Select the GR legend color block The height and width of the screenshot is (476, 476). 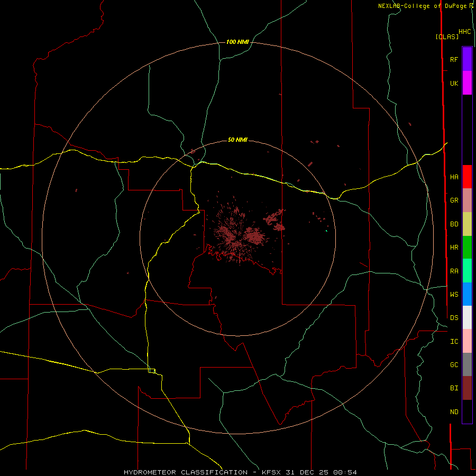pyautogui.click(x=467, y=200)
